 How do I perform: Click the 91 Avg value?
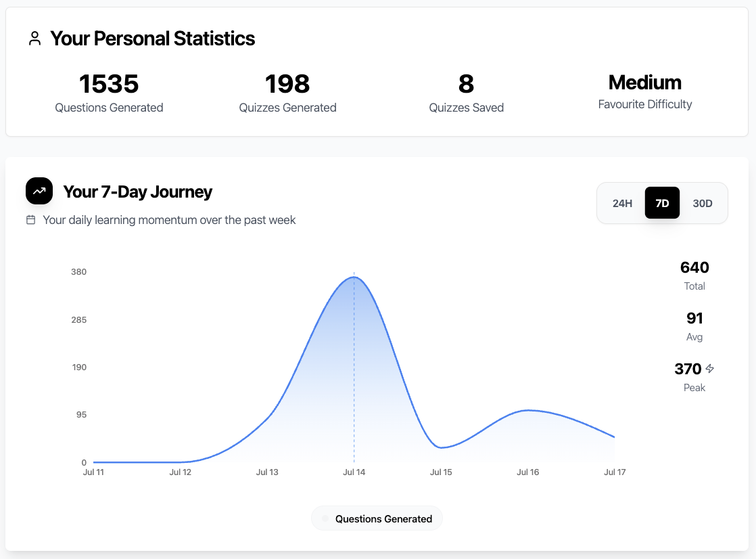pyautogui.click(x=694, y=318)
